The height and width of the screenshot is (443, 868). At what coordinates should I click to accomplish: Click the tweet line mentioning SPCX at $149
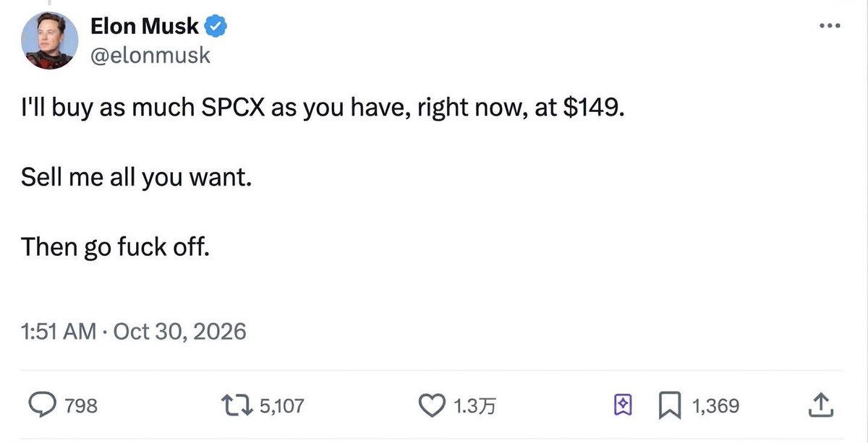click(322, 108)
